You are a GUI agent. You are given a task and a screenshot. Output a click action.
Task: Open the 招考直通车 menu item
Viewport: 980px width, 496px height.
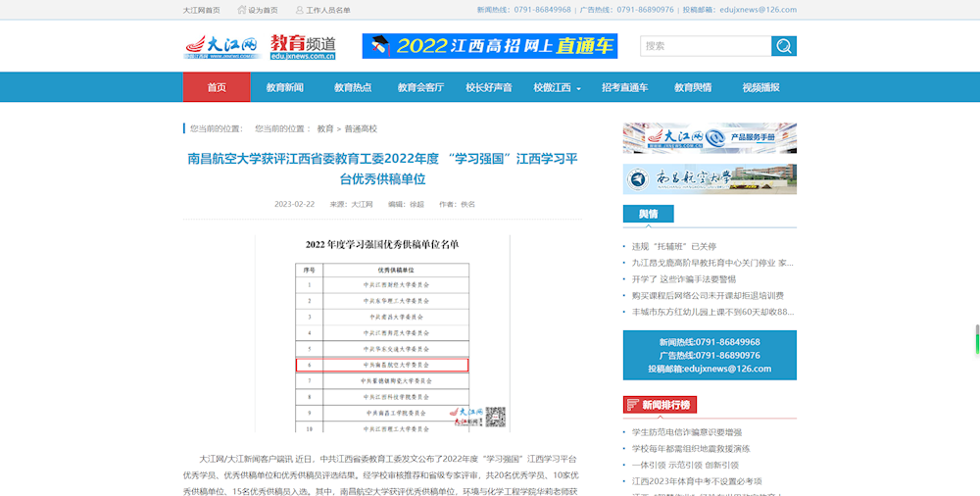tap(624, 87)
